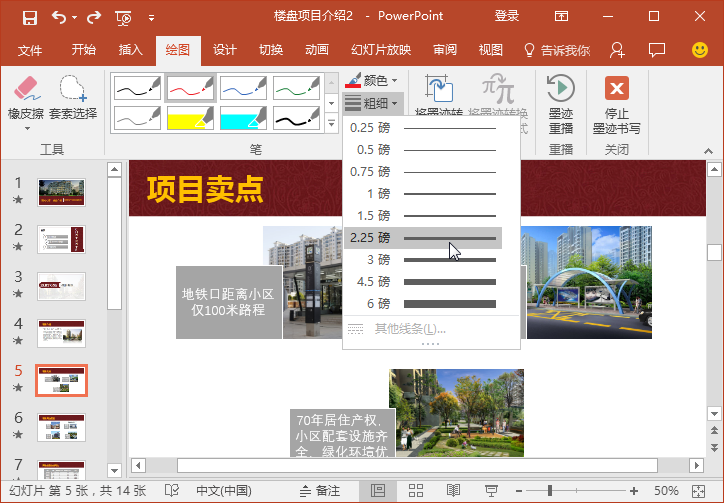724x503 pixels.
Task: Expand the full pen gallery
Action: 332,123
